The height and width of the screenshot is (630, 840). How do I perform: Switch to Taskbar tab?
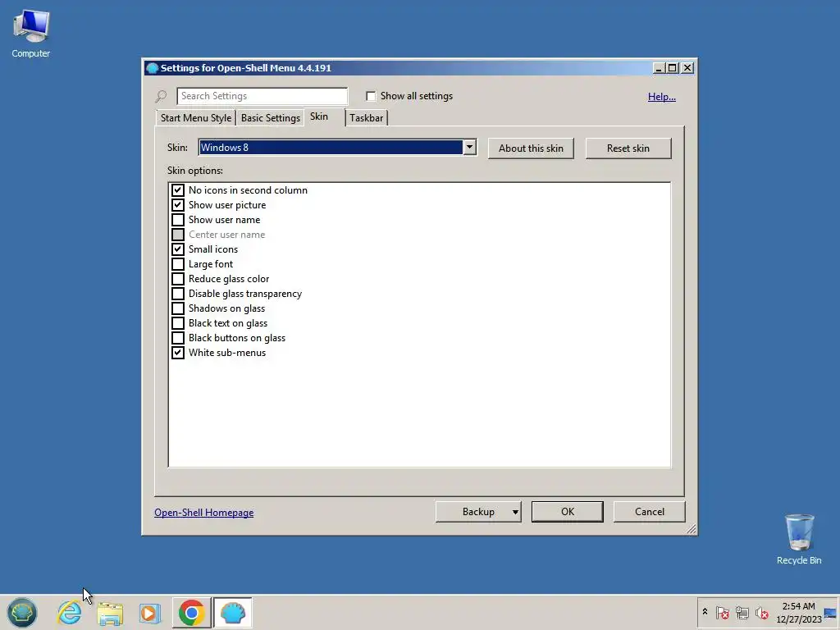pos(367,118)
